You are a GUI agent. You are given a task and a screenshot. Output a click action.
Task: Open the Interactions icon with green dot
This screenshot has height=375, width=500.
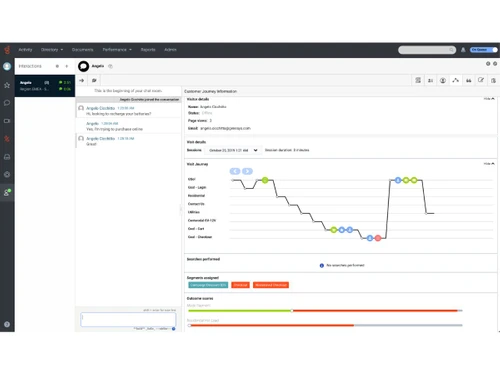click(x=7, y=192)
